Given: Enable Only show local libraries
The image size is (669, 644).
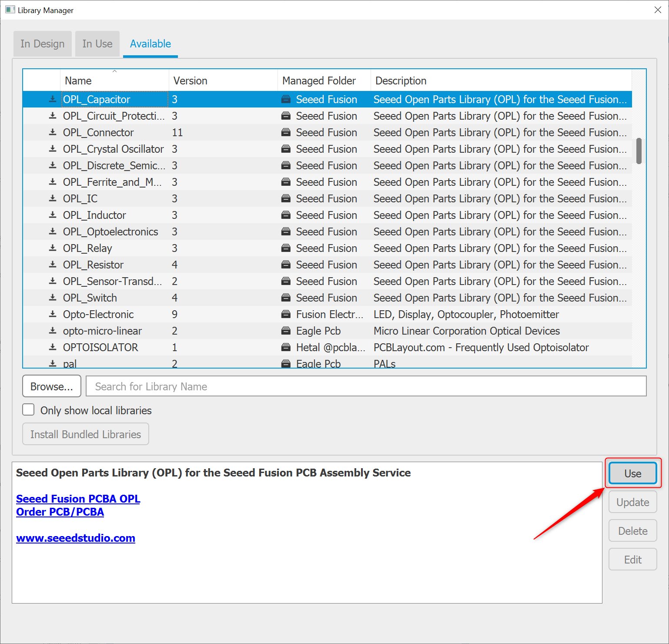Looking at the screenshot, I should pyautogui.click(x=28, y=409).
